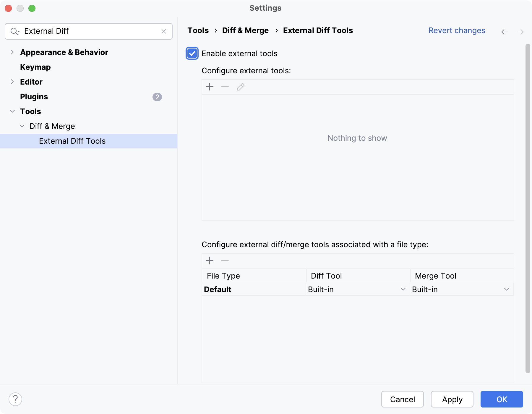Click the Revert changes link
532x414 pixels.
tap(457, 30)
